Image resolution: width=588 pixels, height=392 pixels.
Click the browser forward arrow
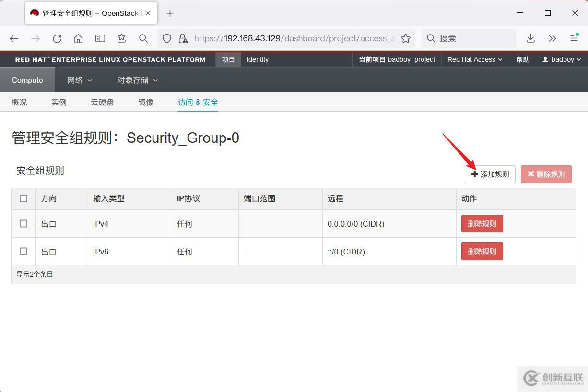point(35,38)
